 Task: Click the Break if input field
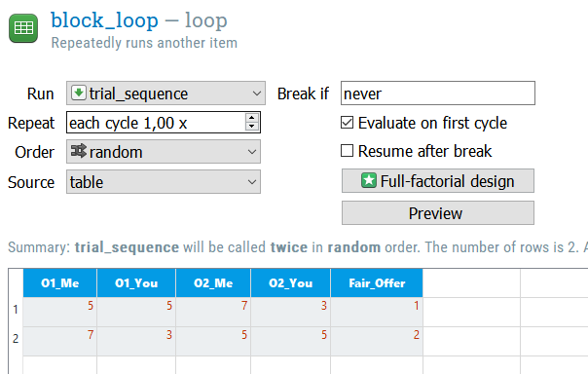438,93
